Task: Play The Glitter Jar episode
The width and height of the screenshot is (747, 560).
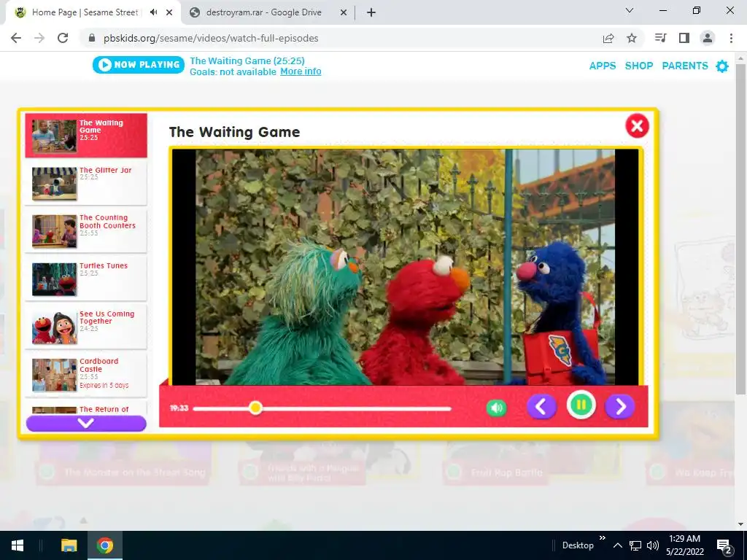Action: 86,183
